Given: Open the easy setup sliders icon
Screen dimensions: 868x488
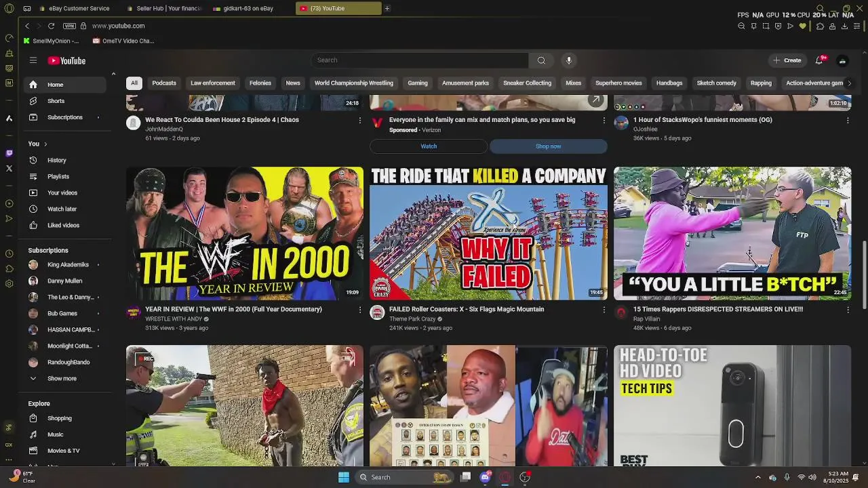Looking at the screenshot, I should tap(857, 26).
